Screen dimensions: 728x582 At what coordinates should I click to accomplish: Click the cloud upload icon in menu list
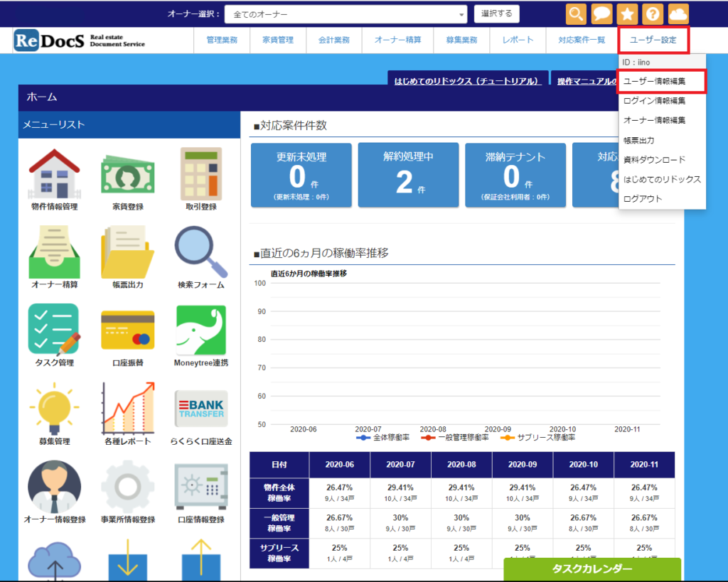[54, 561]
